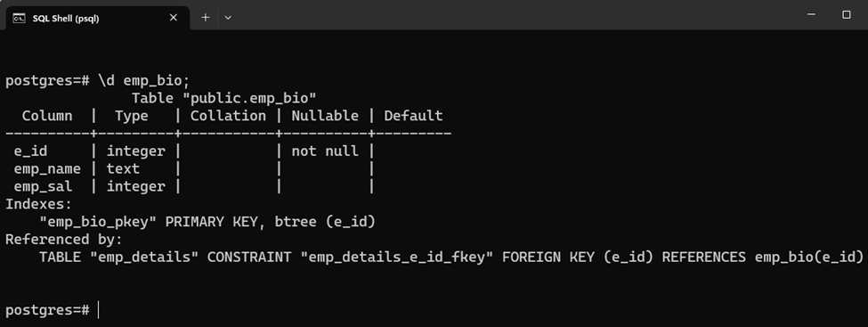Click the \d emp_bio; command text
The height and width of the screenshot is (327, 868).
tap(144, 81)
